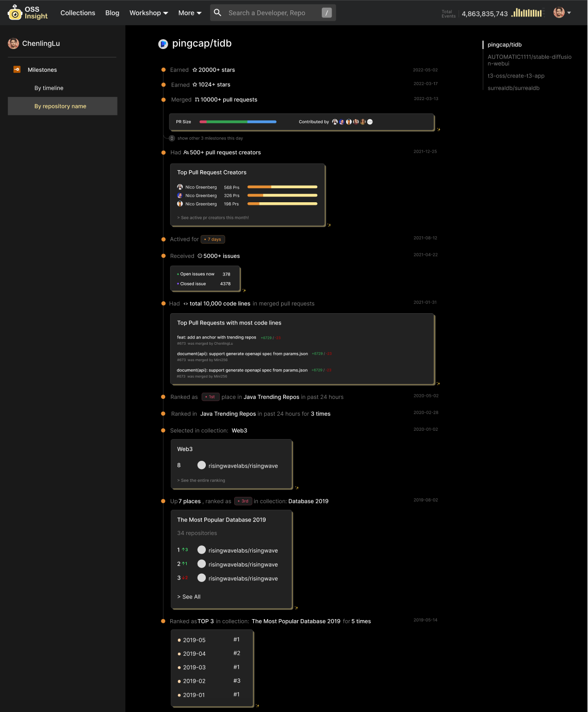The image size is (588, 712).
Task: Click timeline dot for 20000+ stars milestone
Action: (x=164, y=70)
